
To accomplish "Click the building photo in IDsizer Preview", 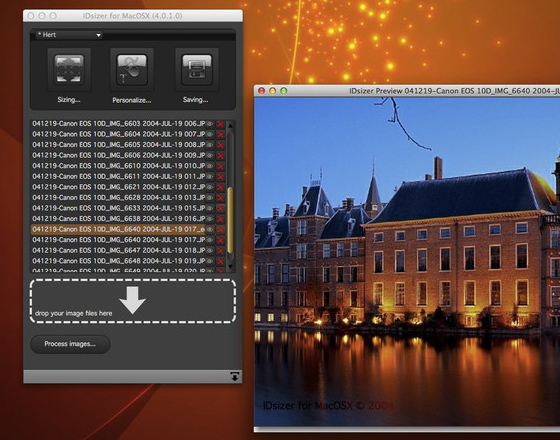I will (407, 261).
